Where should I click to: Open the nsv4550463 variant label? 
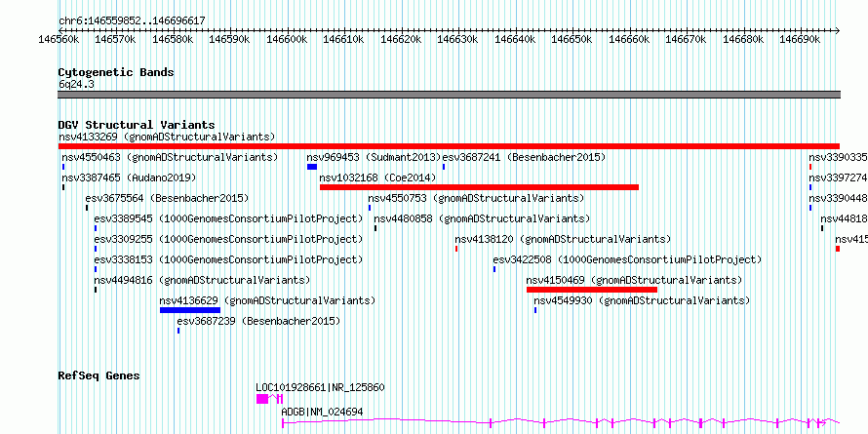tap(170, 157)
